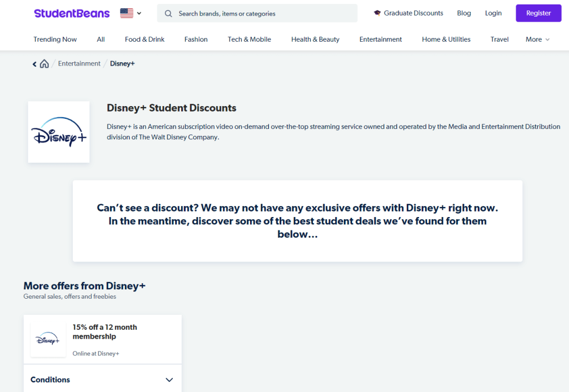Click the breadcrumb home icon
The image size is (569, 392).
click(x=44, y=64)
